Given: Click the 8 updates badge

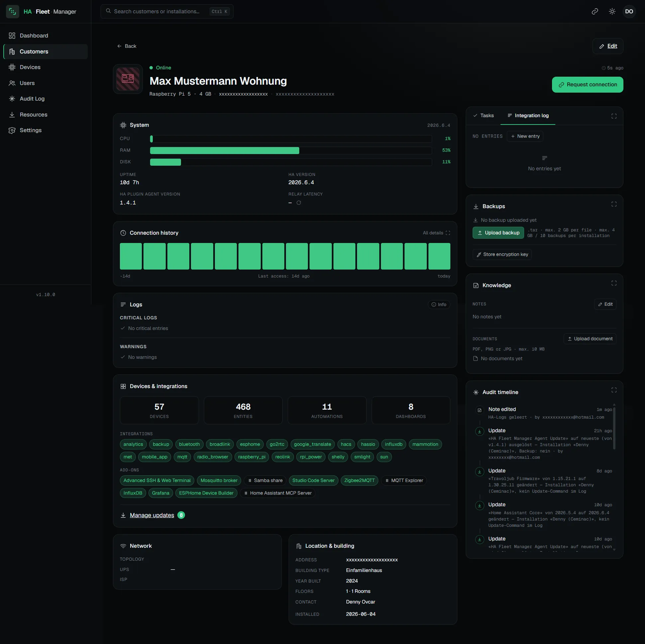Looking at the screenshot, I should pos(181,516).
